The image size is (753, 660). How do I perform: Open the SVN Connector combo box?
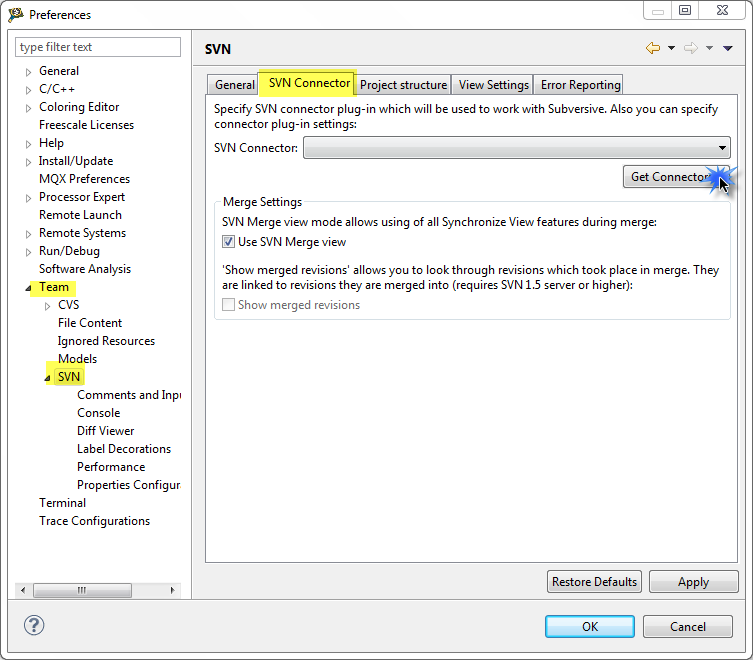(517, 147)
